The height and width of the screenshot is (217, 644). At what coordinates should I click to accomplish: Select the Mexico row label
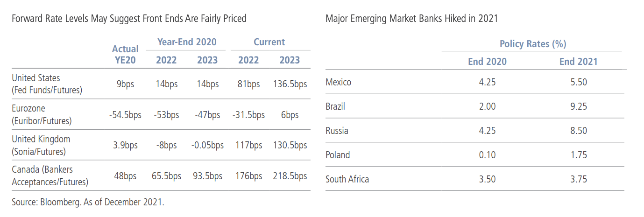(x=339, y=83)
